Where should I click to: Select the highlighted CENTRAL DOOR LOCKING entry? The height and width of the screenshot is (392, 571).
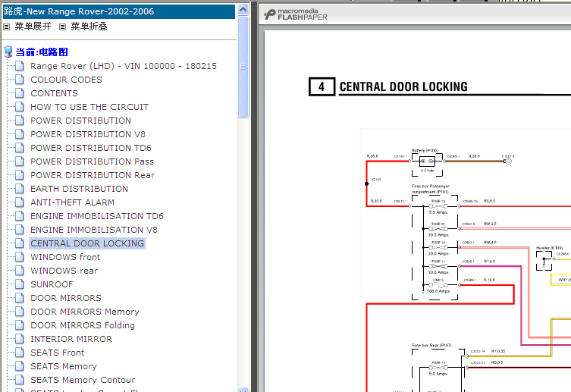click(x=87, y=243)
